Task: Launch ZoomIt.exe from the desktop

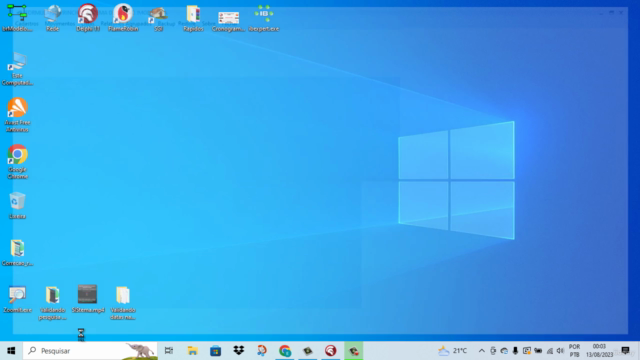Action: click(x=17, y=300)
